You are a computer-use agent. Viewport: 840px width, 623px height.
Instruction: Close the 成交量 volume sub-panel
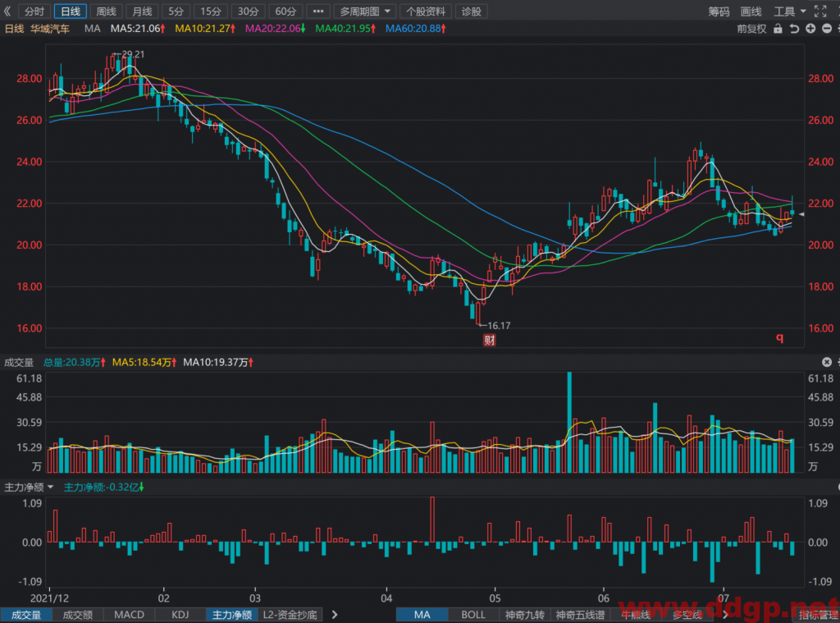click(x=827, y=362)
